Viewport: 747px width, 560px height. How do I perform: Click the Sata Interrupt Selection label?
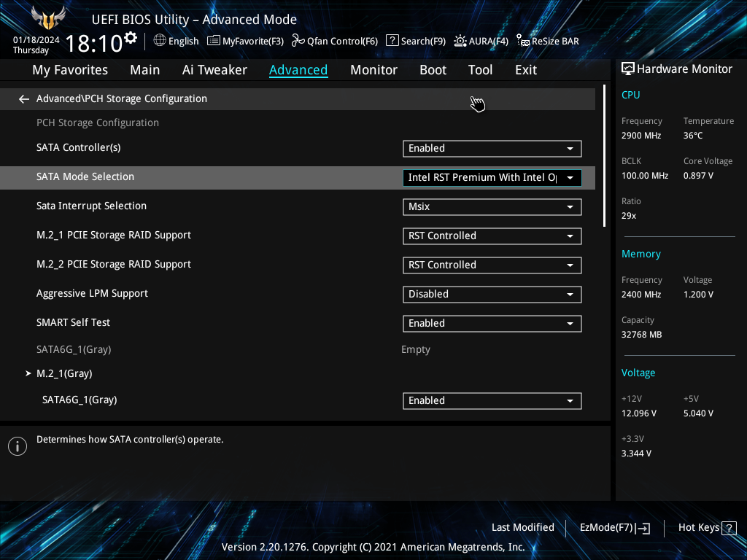tap(91, 206)
